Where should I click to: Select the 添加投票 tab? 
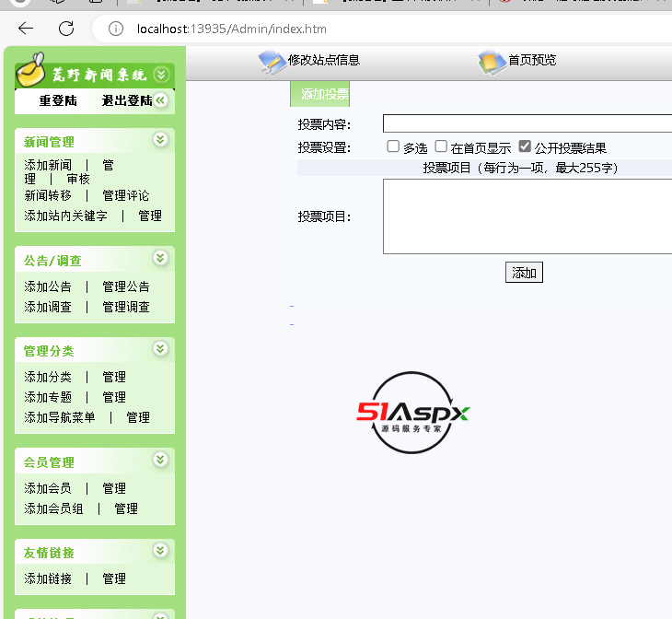320,94
